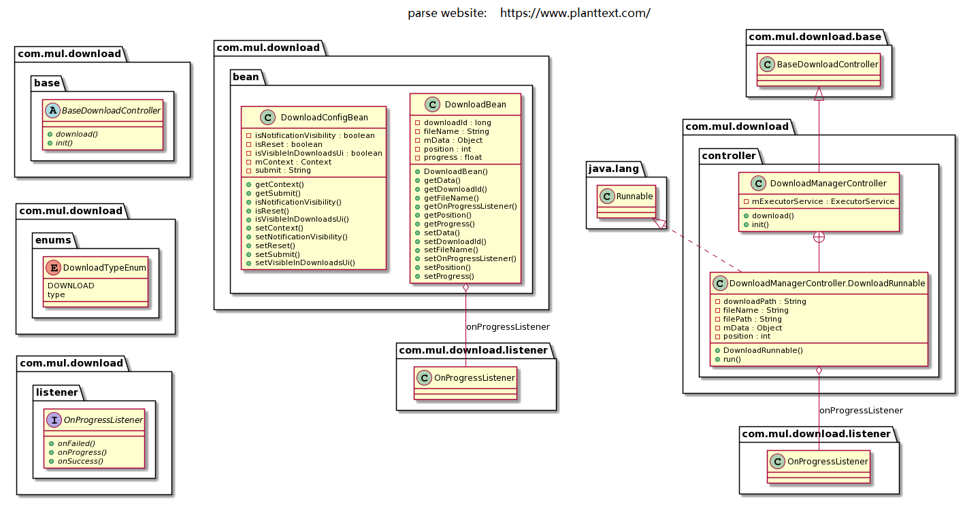The height and width of the screenshot is (512, 980).
Task: Click public marker beside onSuccess()
Action: pos(51,461)
